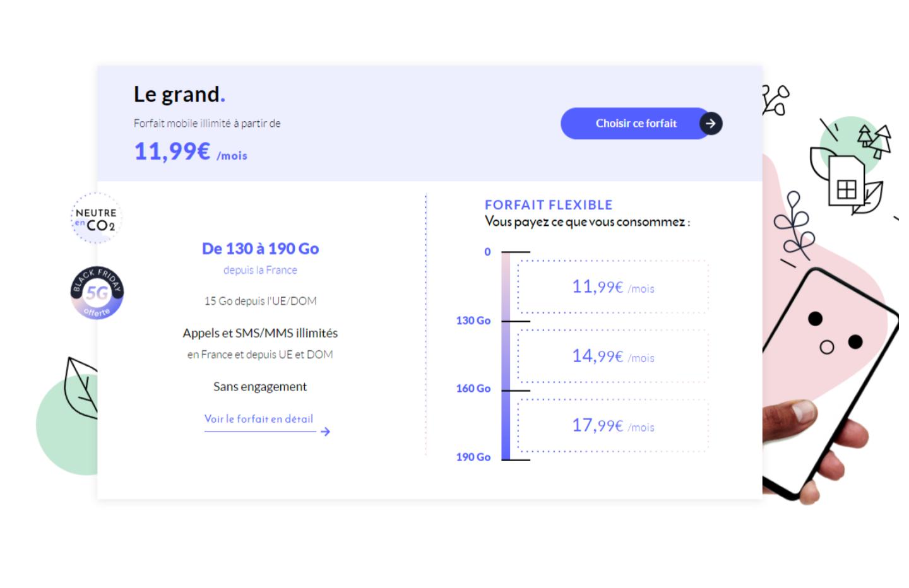Click the 'Neutre en CO2' badge
Viewport: 909px width, 588px height.
pos(96,218)
